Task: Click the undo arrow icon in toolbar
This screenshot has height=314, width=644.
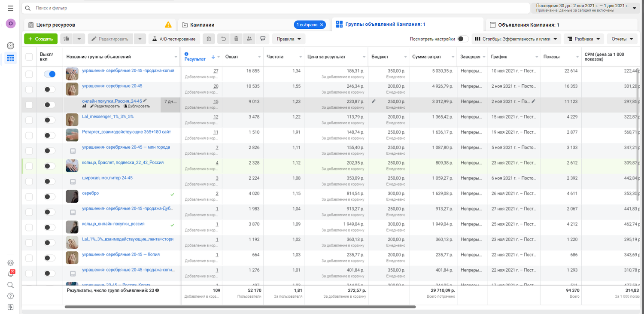Action: click(x=223, y=39)
